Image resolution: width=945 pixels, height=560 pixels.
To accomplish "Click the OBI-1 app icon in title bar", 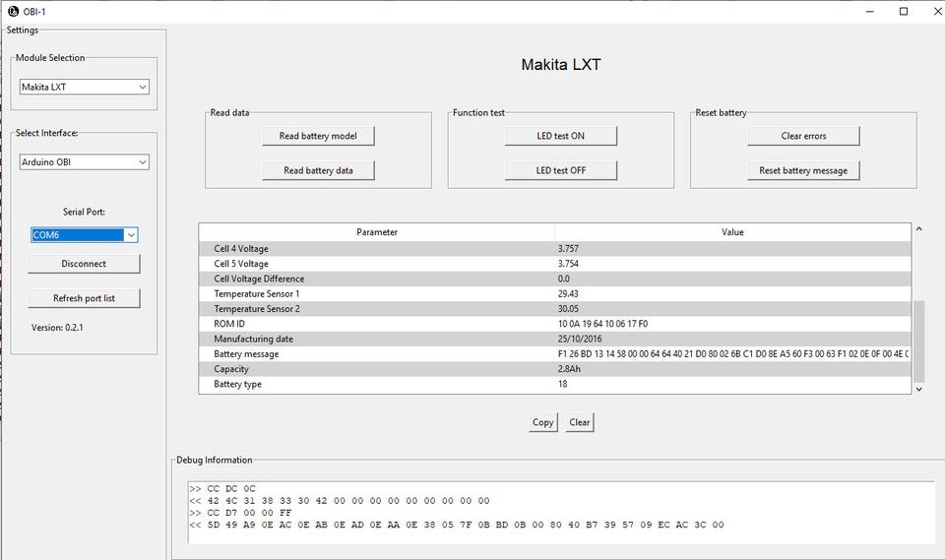I will (x=13, y=12).
